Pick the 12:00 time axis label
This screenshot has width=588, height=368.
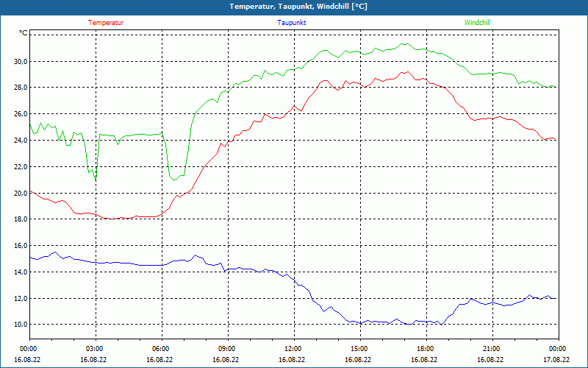pos(293,349)
